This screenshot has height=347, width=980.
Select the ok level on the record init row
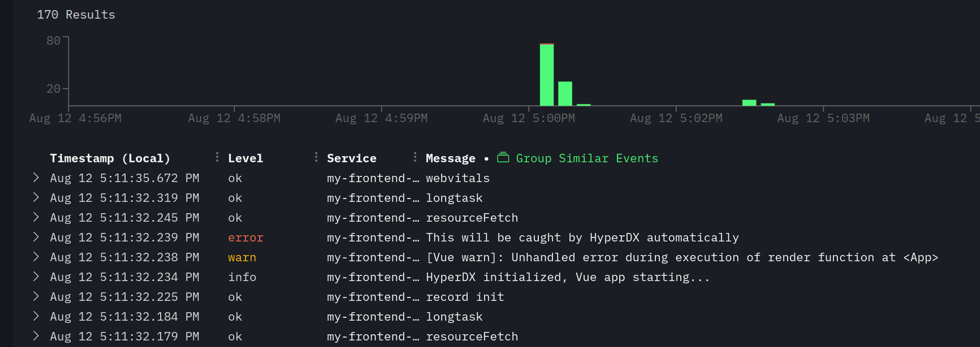[234, 297]
